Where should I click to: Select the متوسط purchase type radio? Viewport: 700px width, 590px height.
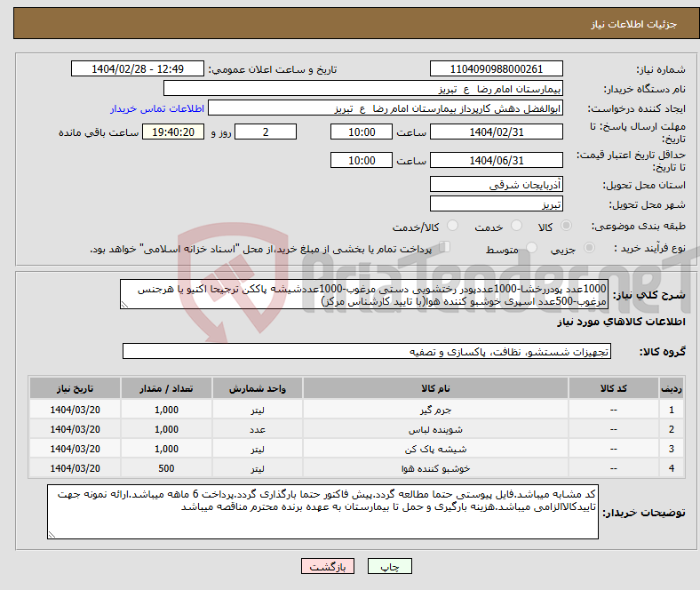click(531, 247)
